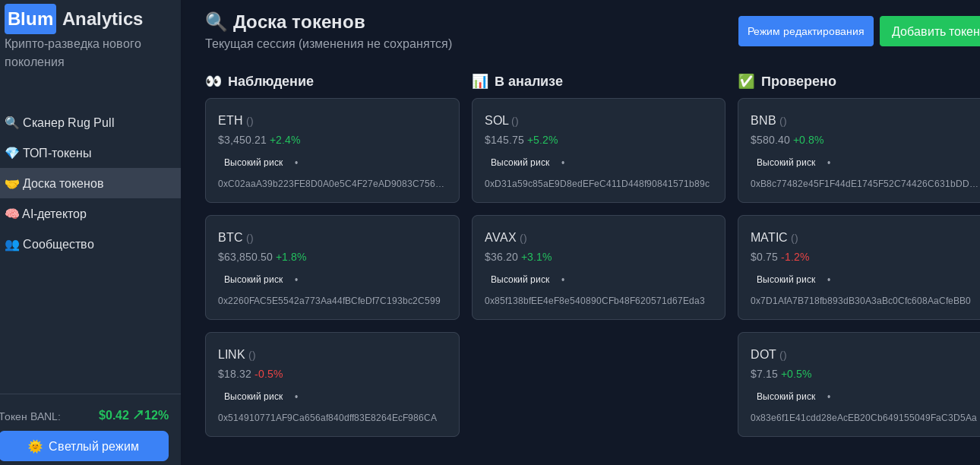Image resolution: width=980 pixels, height=465 pixels.
Task: Open the LINK token card
Action: click(332, 384)
